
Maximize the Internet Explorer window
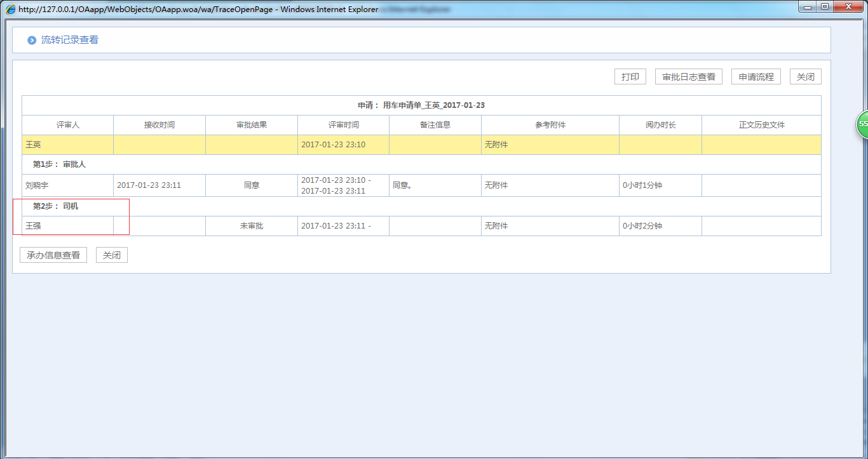point(825,7)
